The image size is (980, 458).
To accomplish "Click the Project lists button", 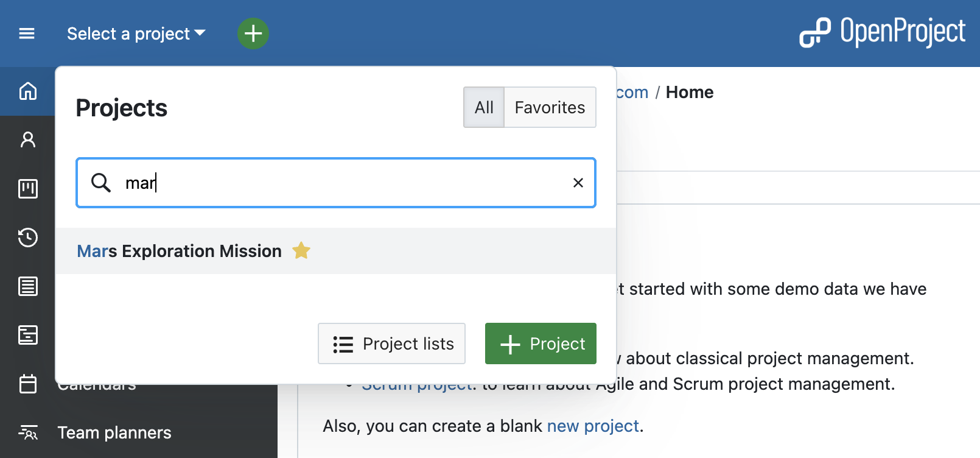I will [x=391, y=343].
